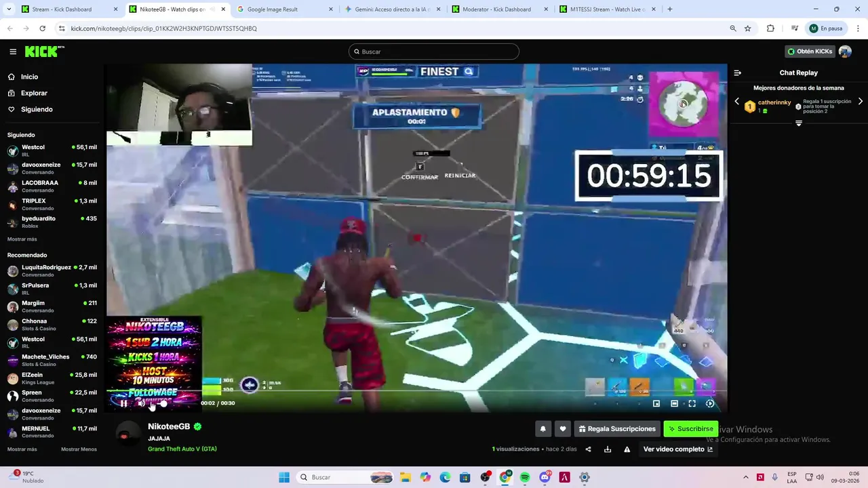Open File Explorer from taskbar
Viewport: 868px width, 488px height.
pyautogui.click(x=406, y=477)
